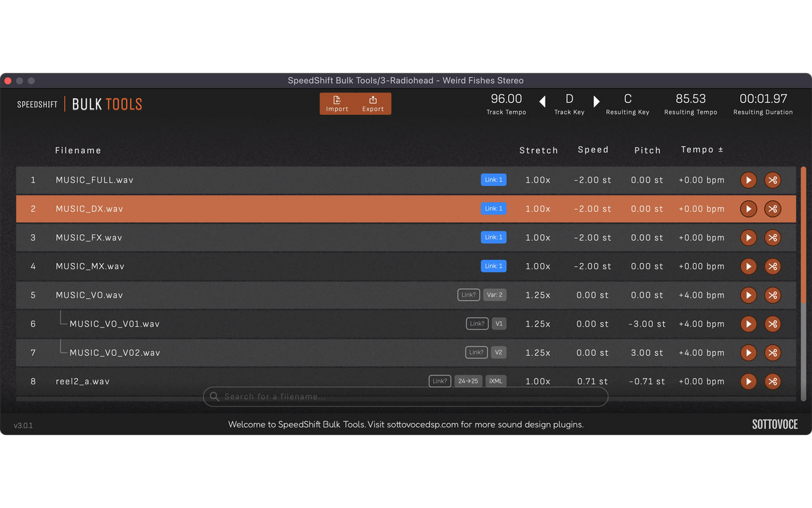Play MUSIC_MX.wav preview
Image resolution: width=812 pixels, height=508 pixels.
(x=748, y=267)
